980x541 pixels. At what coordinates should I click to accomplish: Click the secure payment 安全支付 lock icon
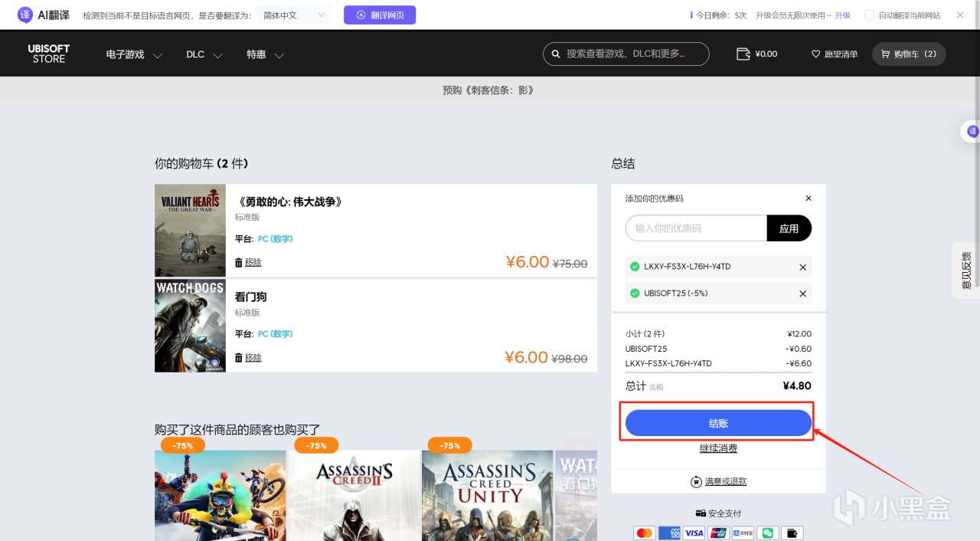700,513
